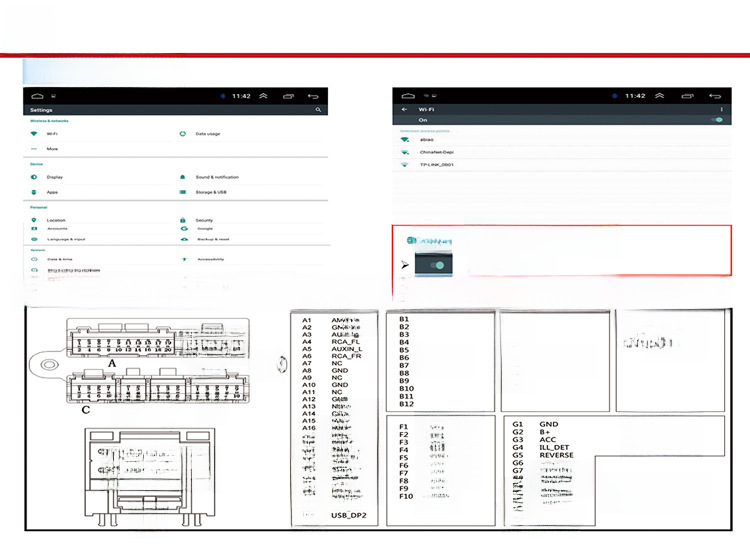Screen dimensions: 750x548
Task: Click the System section header
Action: [37, 250]
